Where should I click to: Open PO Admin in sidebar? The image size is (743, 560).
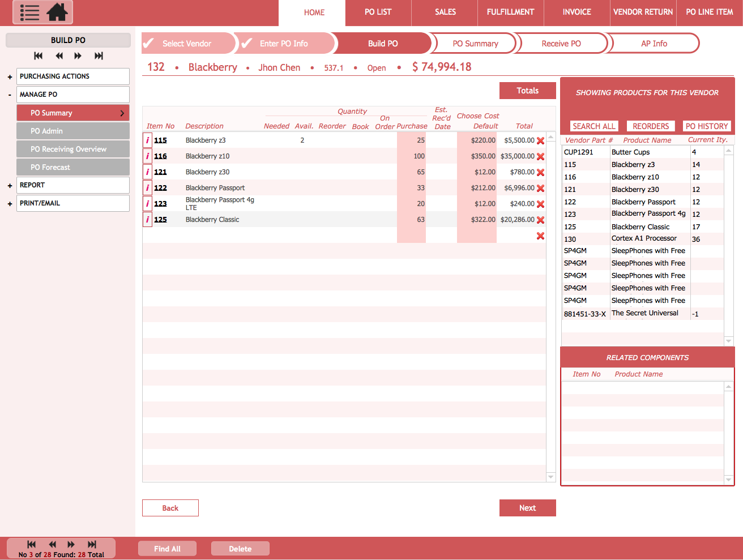tap(72, 131)
